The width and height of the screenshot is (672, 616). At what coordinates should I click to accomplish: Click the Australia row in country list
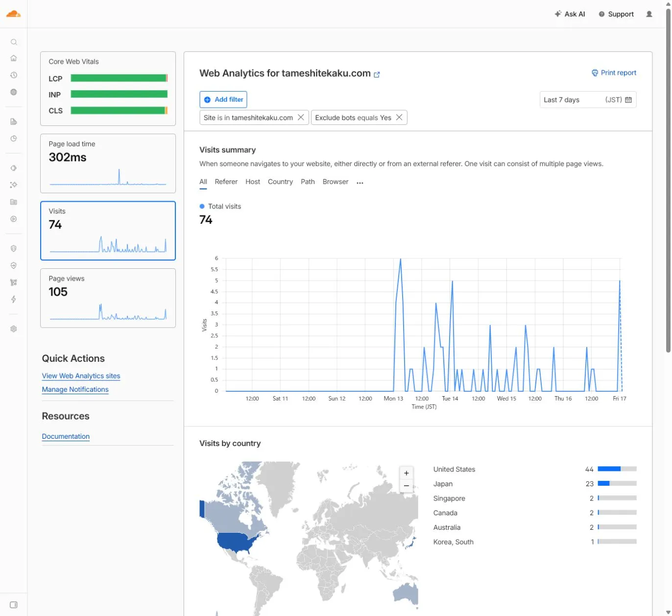point(535,527)
